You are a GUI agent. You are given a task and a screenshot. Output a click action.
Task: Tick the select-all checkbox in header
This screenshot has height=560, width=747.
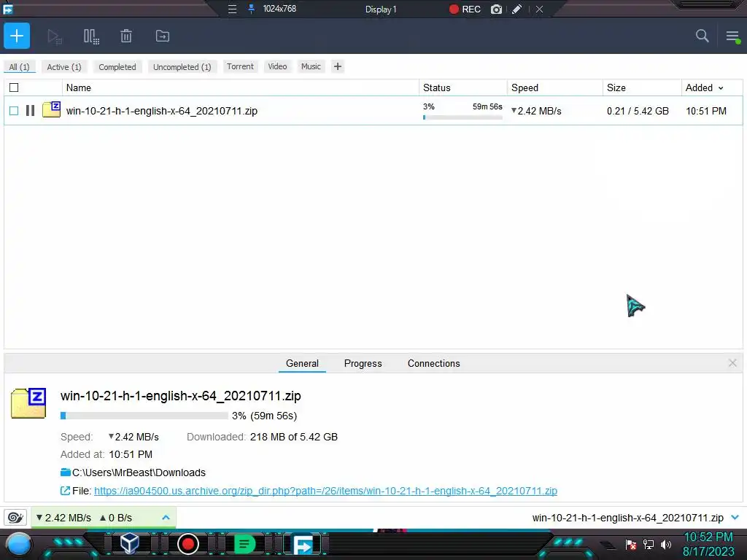tap(14, 87)
